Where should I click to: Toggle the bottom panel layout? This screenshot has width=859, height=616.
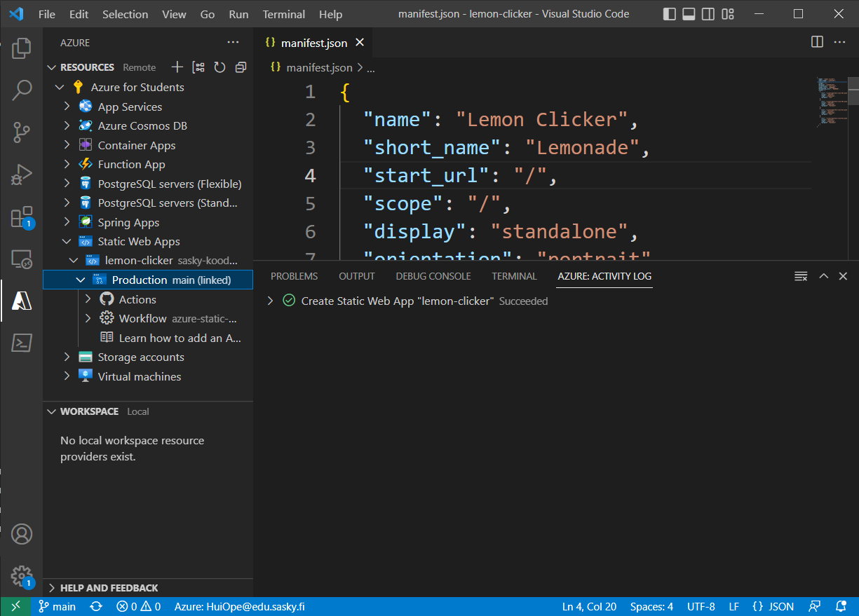[x=689, y=14]
